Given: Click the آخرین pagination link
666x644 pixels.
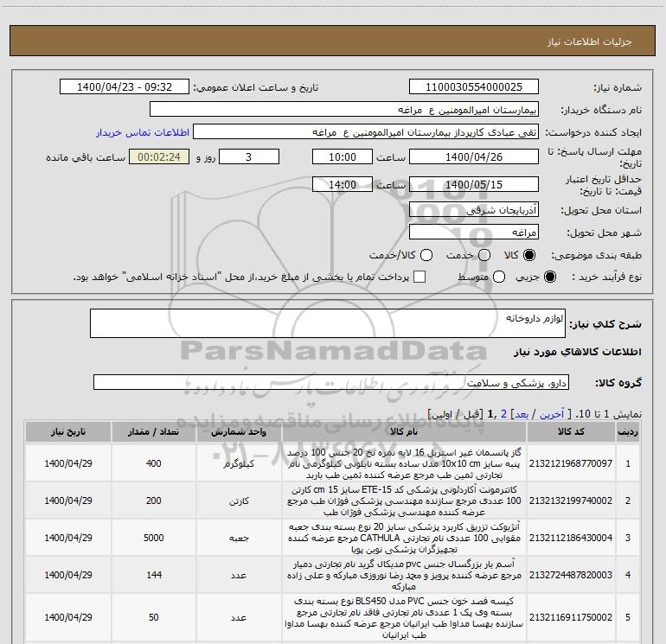Looking at the screenshot, I should [551, 414].
